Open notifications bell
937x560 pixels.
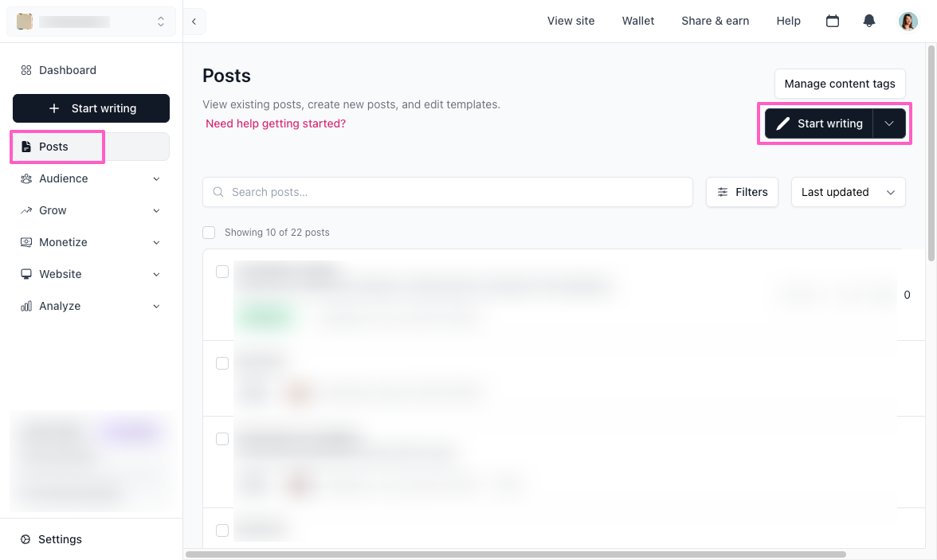click(x=869, y=21)
